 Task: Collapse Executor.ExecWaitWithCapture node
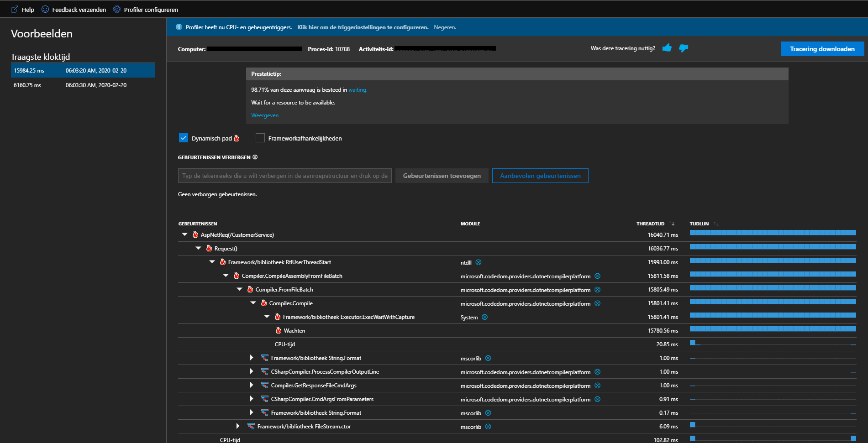point(267,317)
